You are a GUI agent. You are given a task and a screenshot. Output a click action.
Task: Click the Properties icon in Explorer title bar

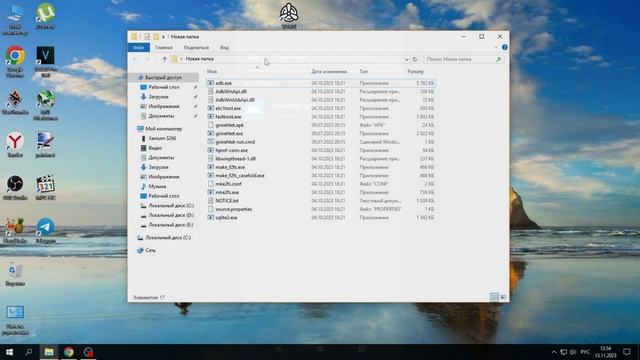147,37
